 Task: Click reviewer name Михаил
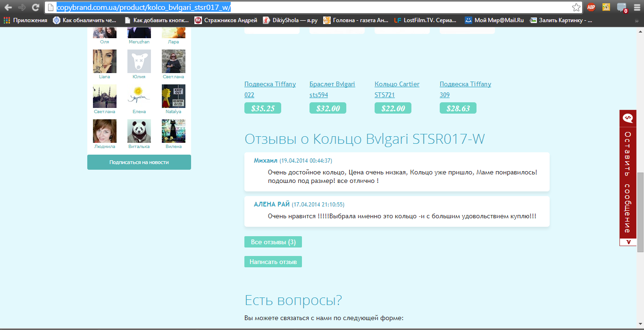266,160
